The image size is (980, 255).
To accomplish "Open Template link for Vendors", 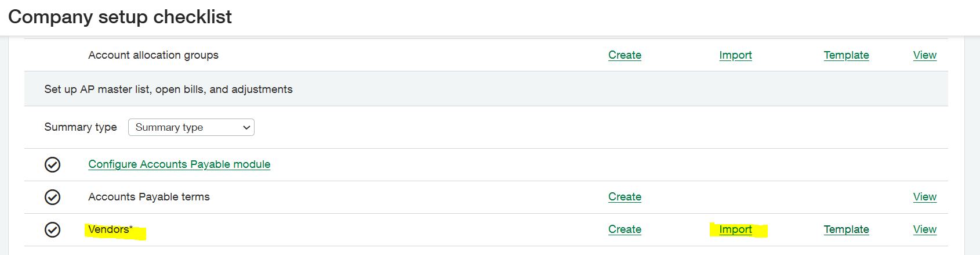I will [x=846, y=229].
